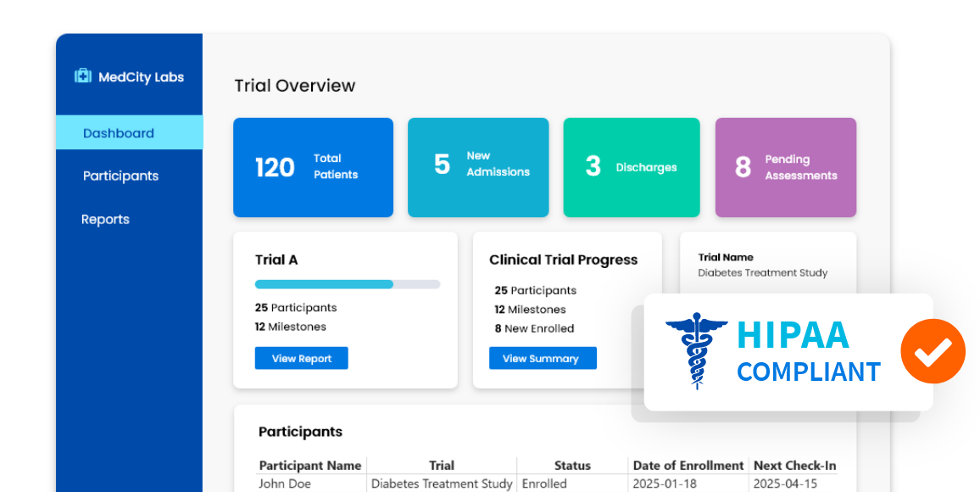Click 12 Milestones in Trial A card

coord(290,327)
